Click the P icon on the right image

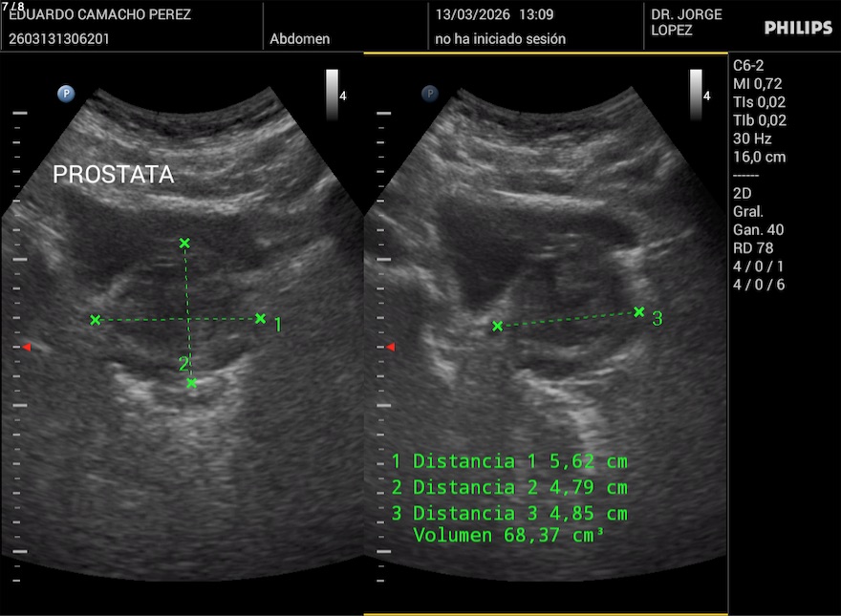pyautogui.click(x=430, y=94)
